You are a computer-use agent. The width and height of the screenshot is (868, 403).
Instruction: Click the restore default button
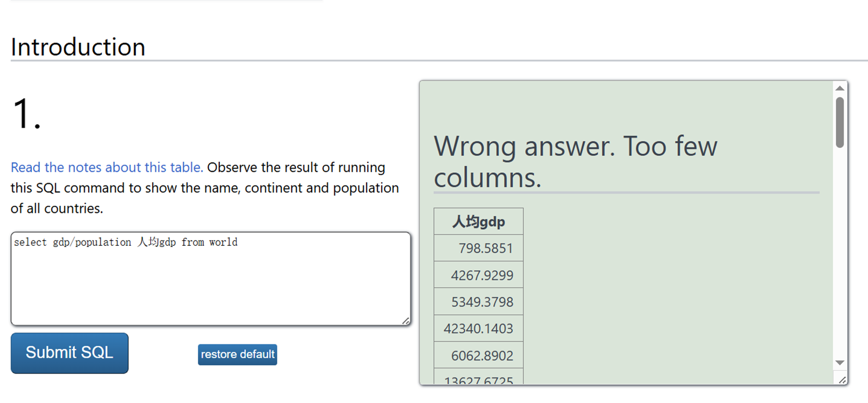(x=237, y=354)
